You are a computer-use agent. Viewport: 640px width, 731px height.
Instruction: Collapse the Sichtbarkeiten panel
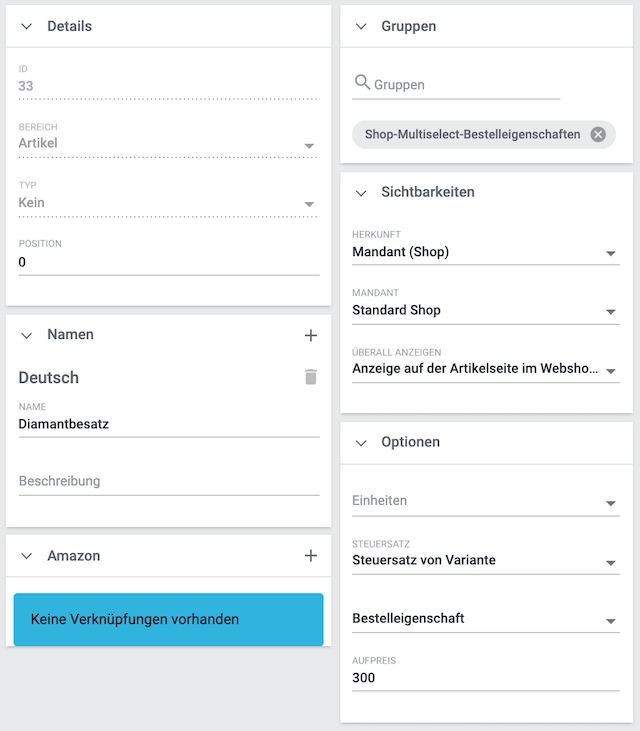pos(361,192)
